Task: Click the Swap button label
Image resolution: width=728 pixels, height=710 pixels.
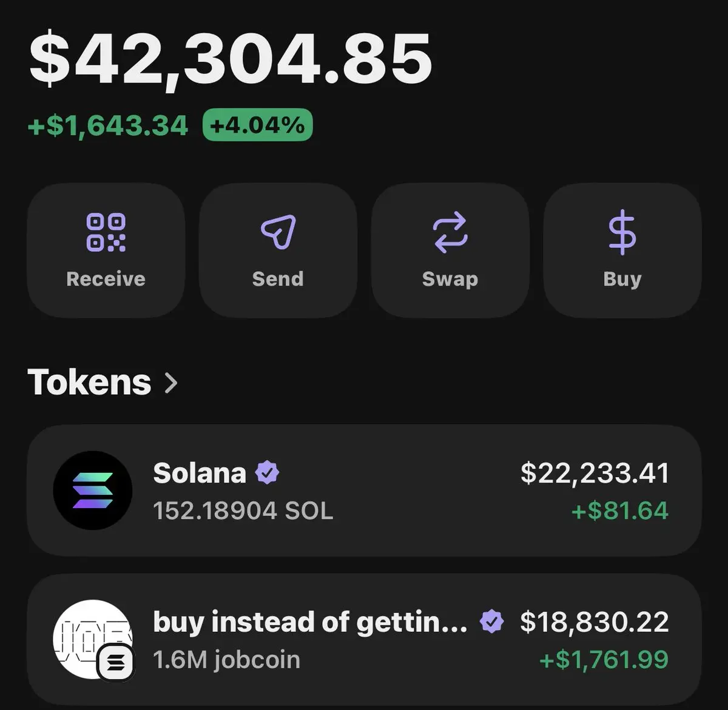Action: point(450,280)
